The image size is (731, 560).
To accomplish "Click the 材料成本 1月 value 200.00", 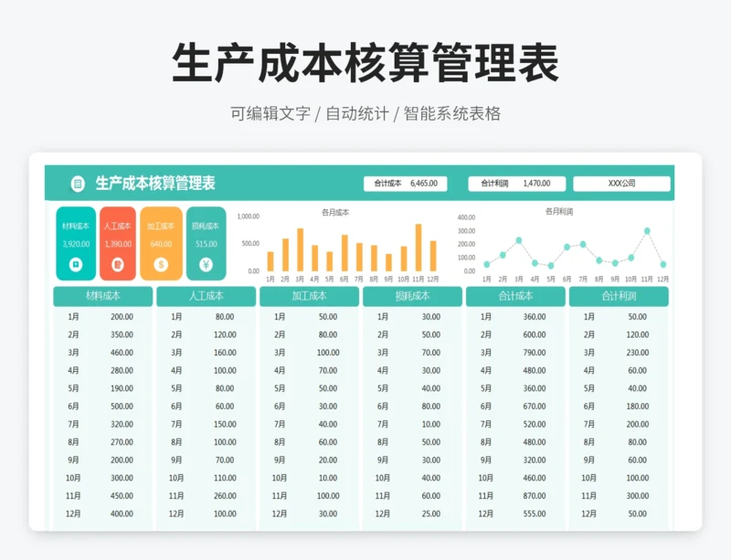I will click(122, 317).
